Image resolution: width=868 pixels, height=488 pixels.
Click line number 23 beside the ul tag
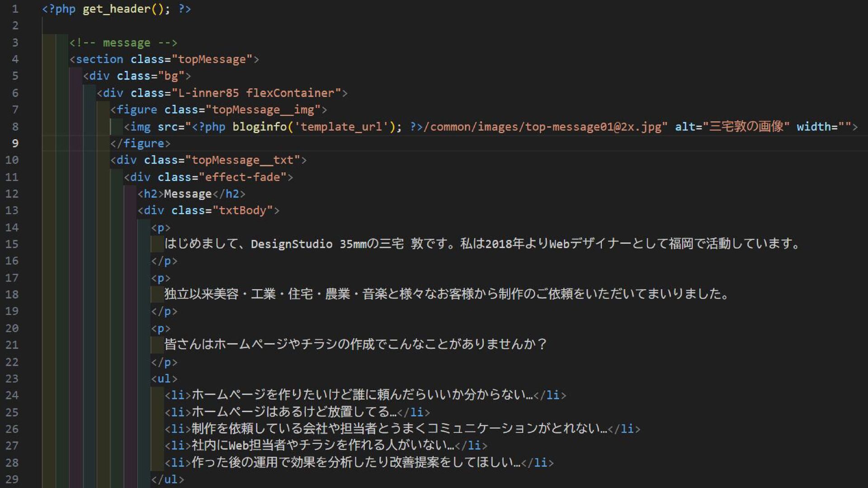(x=12, y=379)
